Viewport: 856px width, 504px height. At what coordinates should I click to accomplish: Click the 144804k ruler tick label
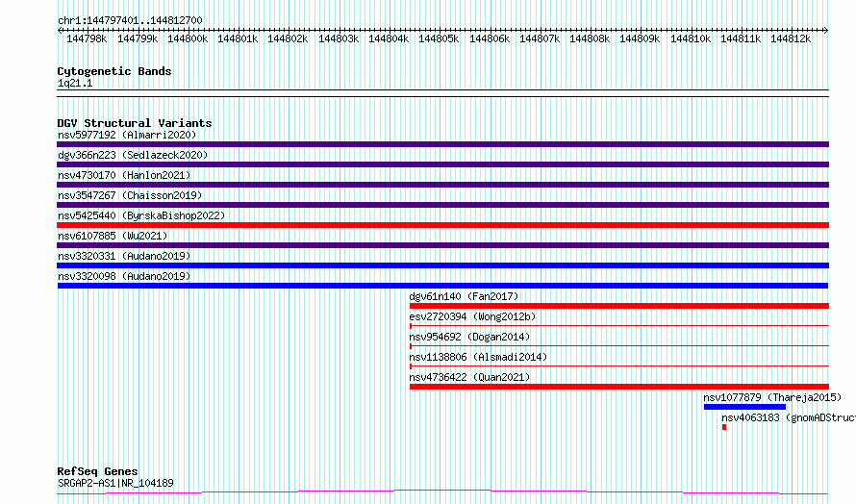click(x=389, y=38)
